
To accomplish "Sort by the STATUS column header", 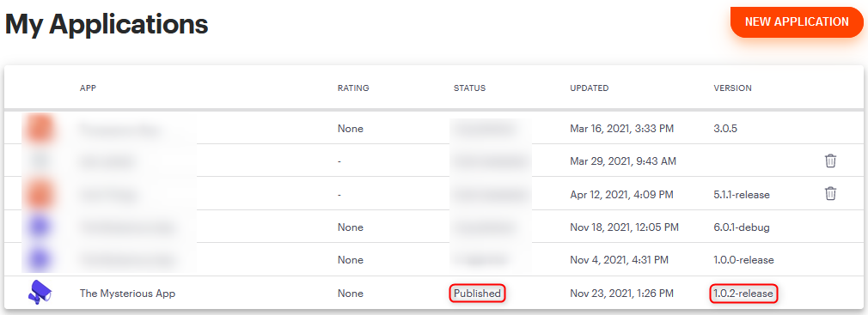I will (469, 88).
